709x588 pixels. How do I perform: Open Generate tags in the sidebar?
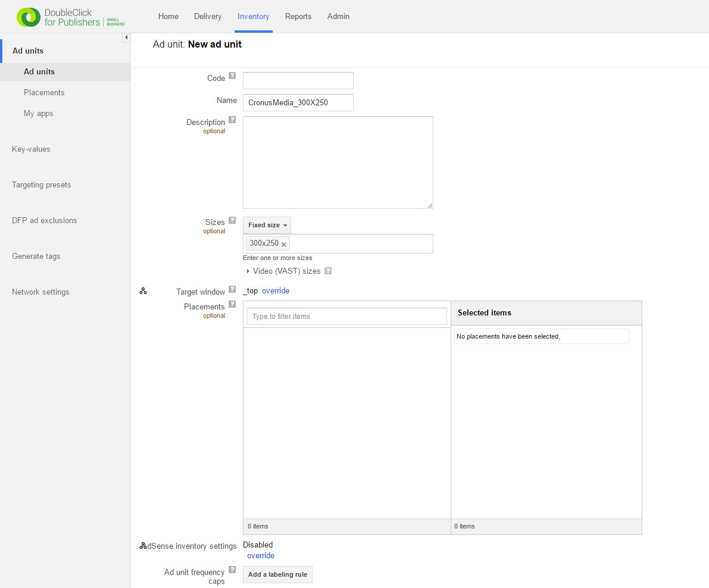[36, 257]
